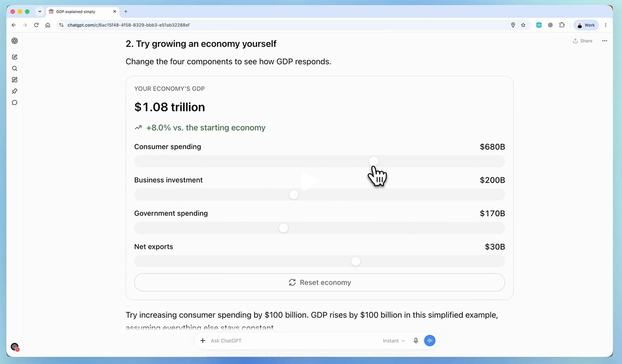Open the chat bubble icon in sidebar
This screenshot has width=622, height=364.
point(14,102)
